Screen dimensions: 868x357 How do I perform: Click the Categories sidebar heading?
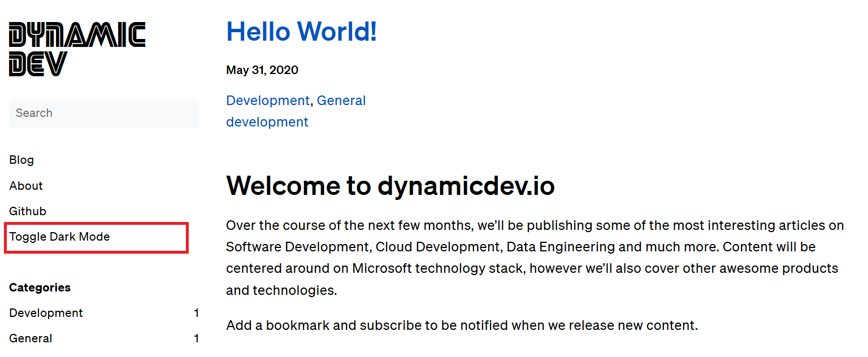coord(40,288)
